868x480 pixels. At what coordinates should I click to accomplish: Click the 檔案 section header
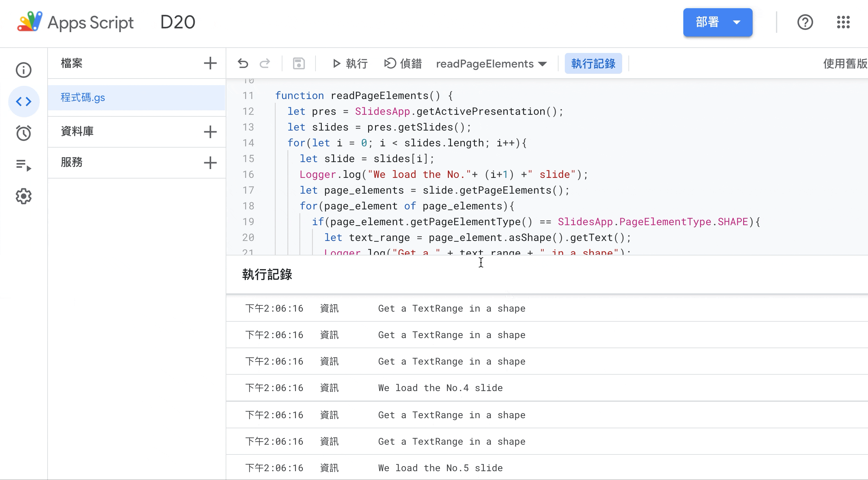[72, 63]
